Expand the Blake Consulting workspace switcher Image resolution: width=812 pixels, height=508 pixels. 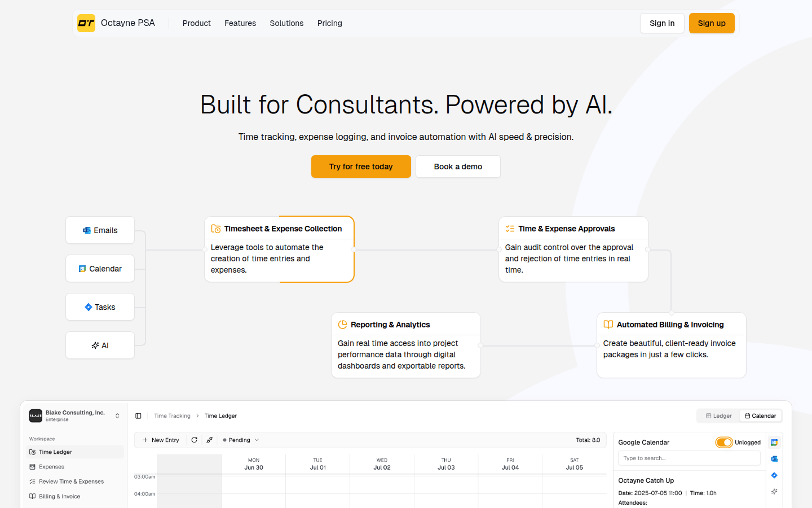(117, 415)
